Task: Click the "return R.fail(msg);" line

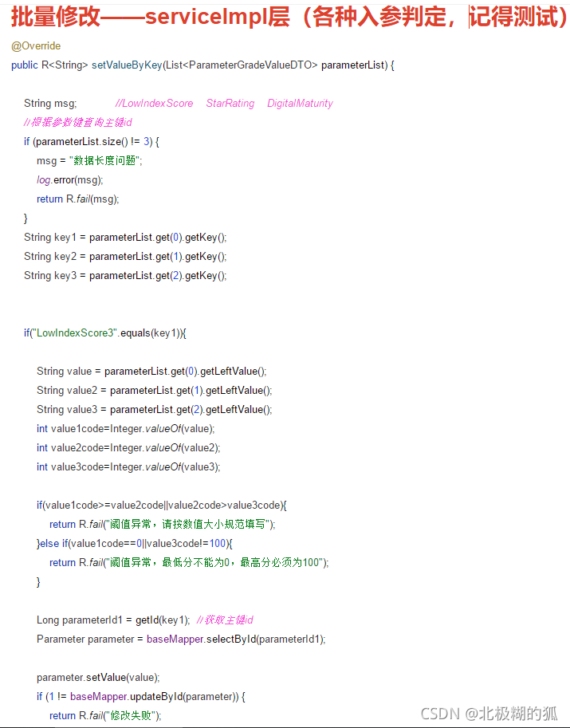Action: [78, 199]
